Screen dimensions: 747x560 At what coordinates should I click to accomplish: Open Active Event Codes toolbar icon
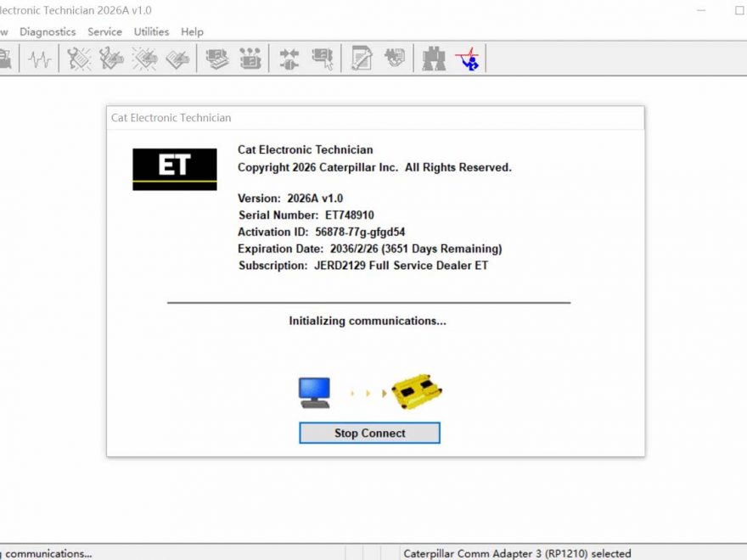click(144, 59)
